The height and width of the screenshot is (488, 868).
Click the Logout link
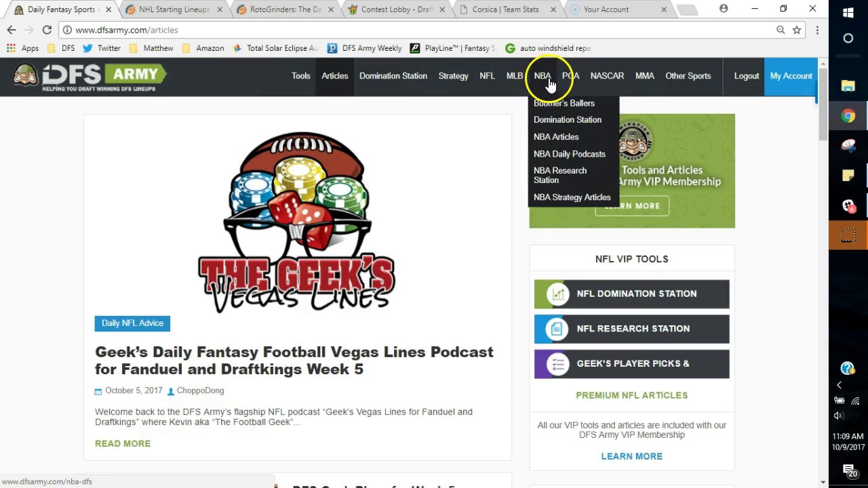pos(746,76)
